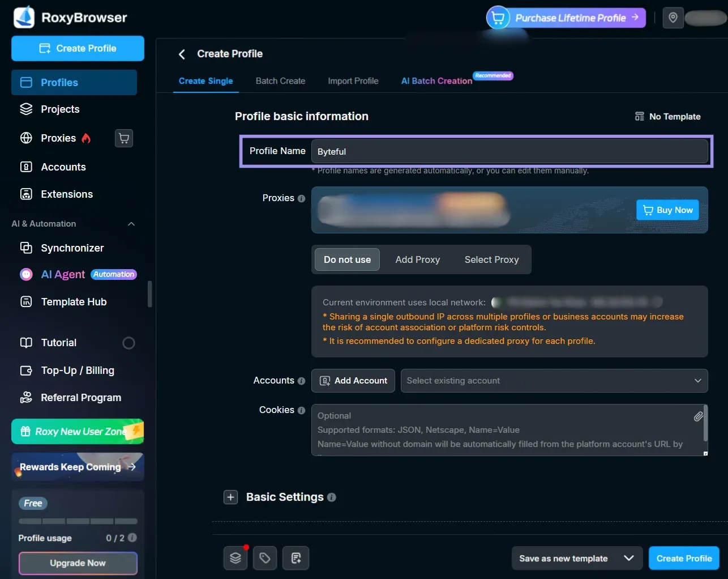Viewport: 728px width, 579px height.
Task: Open Synchronizer in the sidebar
Action: coord(62,248)
